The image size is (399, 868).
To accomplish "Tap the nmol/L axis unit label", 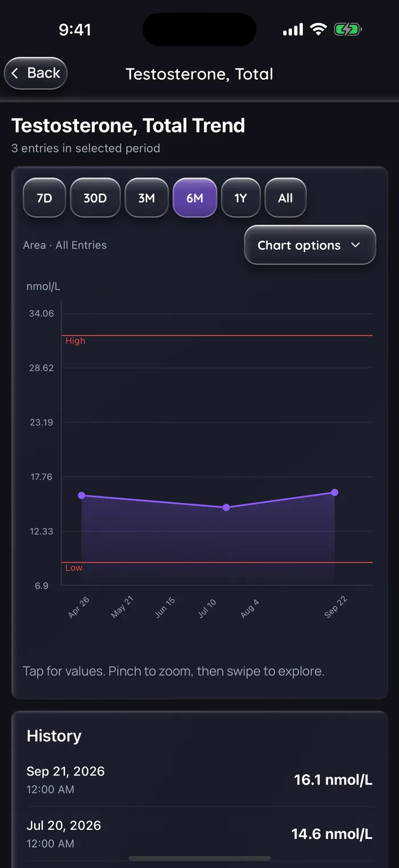I will (43, 286).
